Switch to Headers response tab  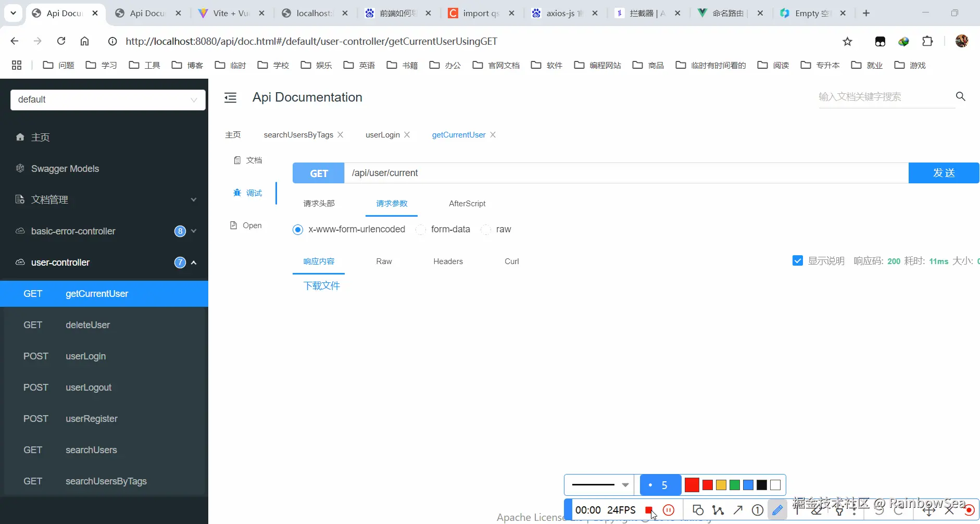coord(448,261)
